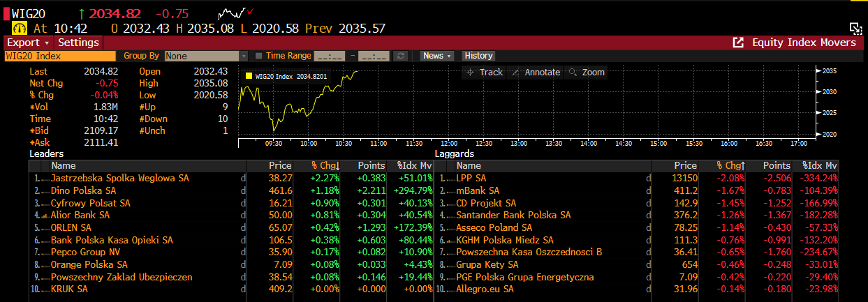Click the pop-out icon next to Equity Index Movers
Viewport: 868px width, 302px height.
738,43
